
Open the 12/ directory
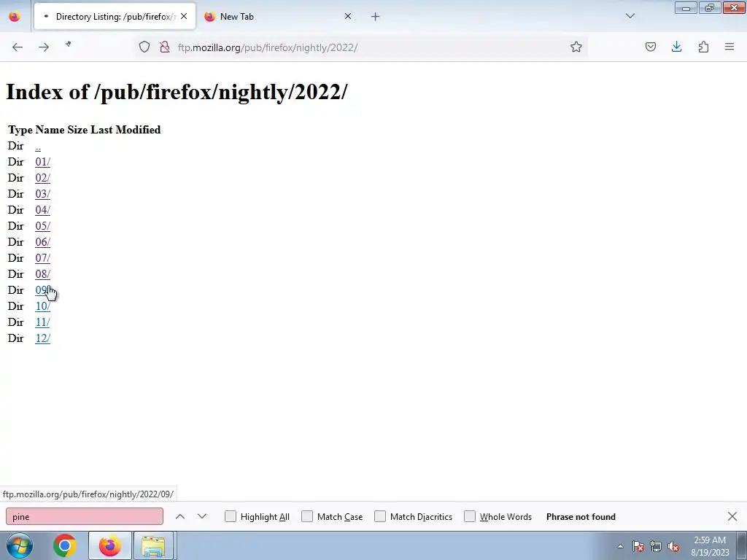coord(42,338)
